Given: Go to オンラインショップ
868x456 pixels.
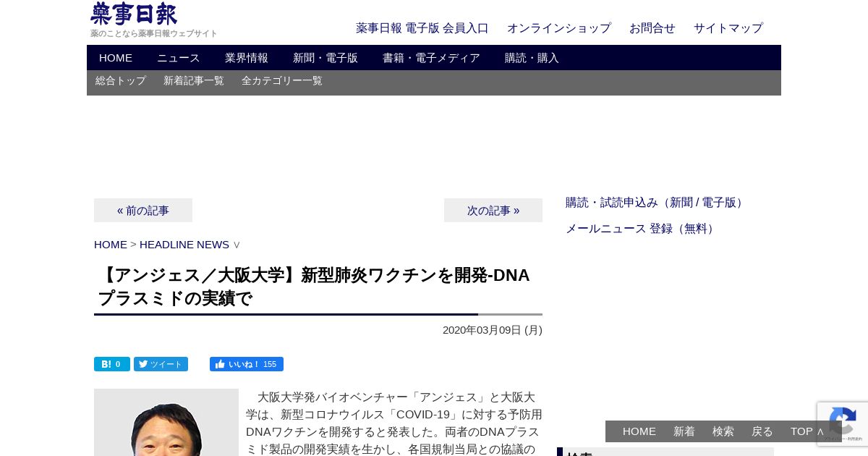Looking at the screenshot, I should point(559,28).
